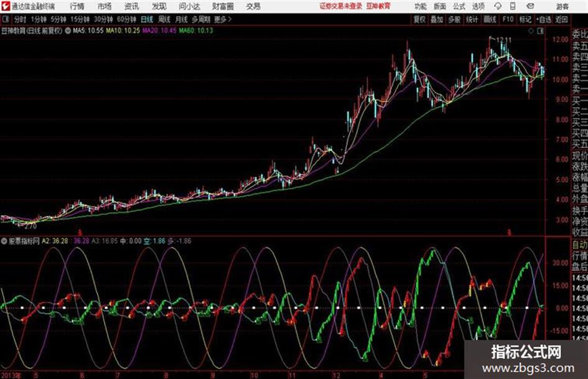The width and height of the screenshot is (588, 379).
Task: Open the 发现 menu
Action: [x=159, y=6]
